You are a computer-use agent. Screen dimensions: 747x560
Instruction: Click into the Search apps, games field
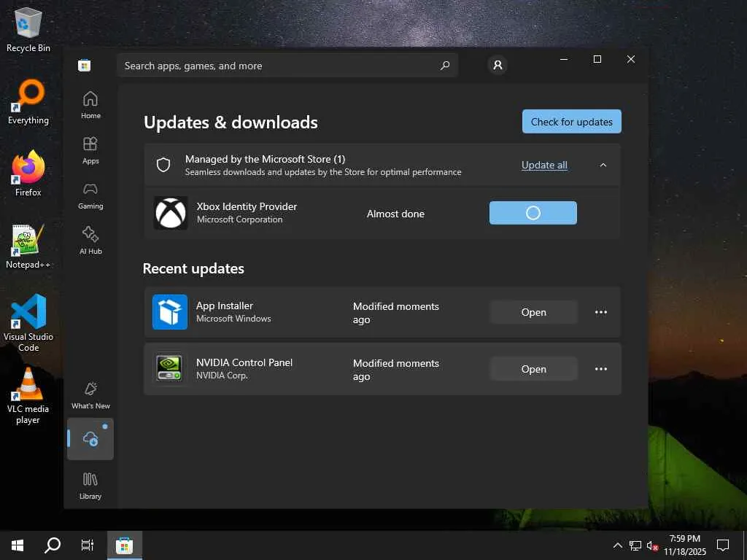(x=287, y=66)
